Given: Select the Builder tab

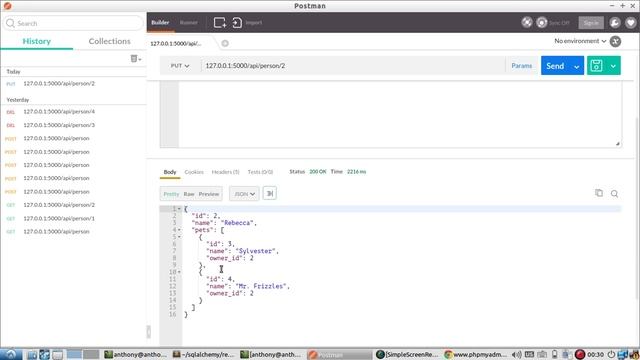Looking at the screenshot, I should 160,22.
